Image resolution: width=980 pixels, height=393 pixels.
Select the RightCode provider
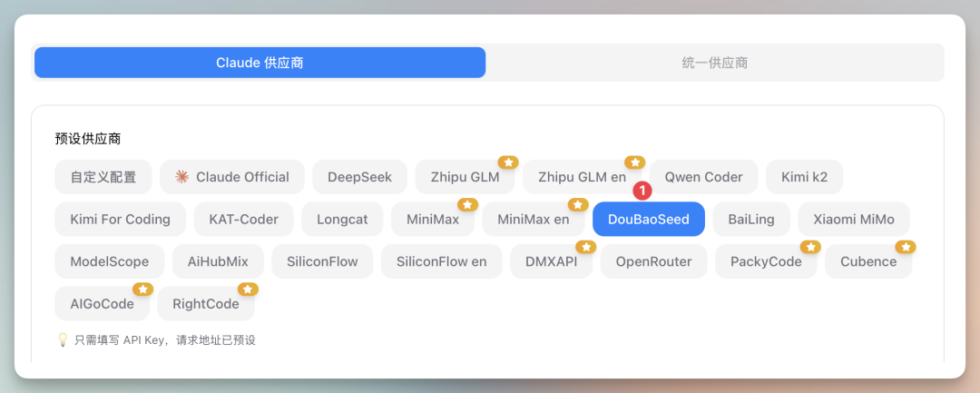click(206, 304)
